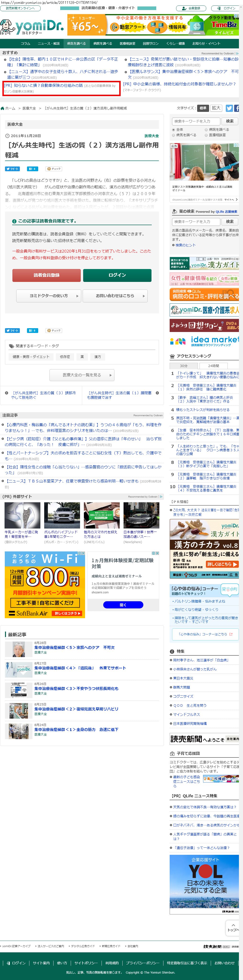Open the お問い合わせはこちら arrow button
This screenshot has width=243, height=980.
(x=115, y=296)
